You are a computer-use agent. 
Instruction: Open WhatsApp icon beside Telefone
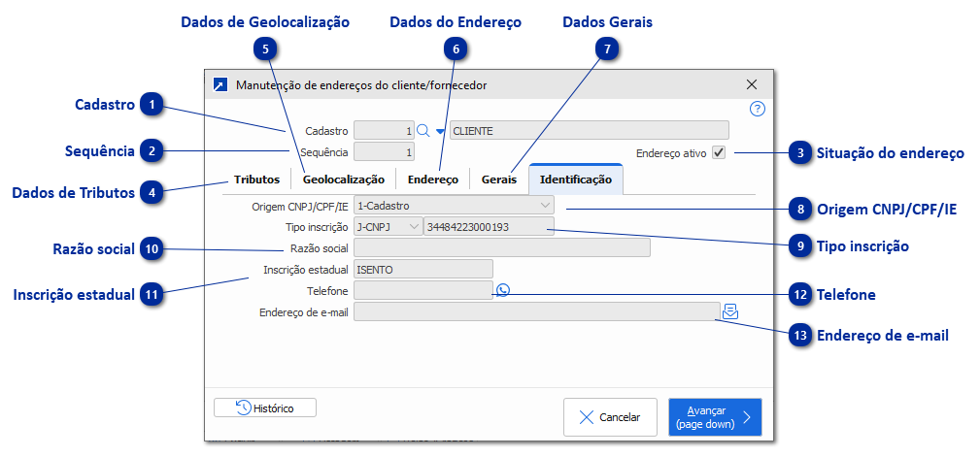pos(502,290)
